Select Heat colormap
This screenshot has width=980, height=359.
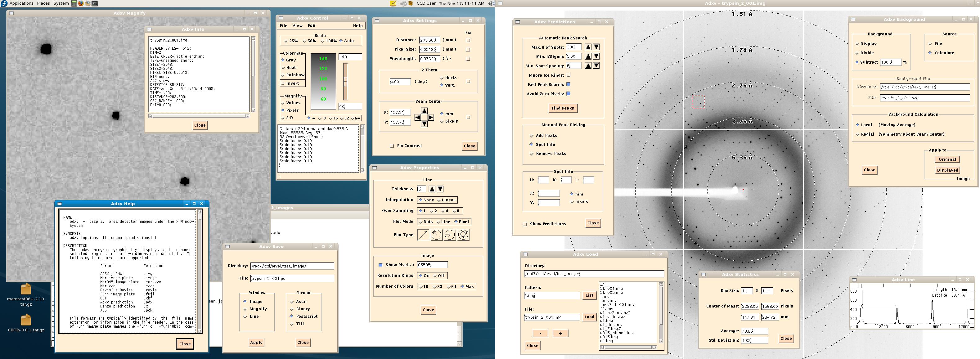coord(288,68)
